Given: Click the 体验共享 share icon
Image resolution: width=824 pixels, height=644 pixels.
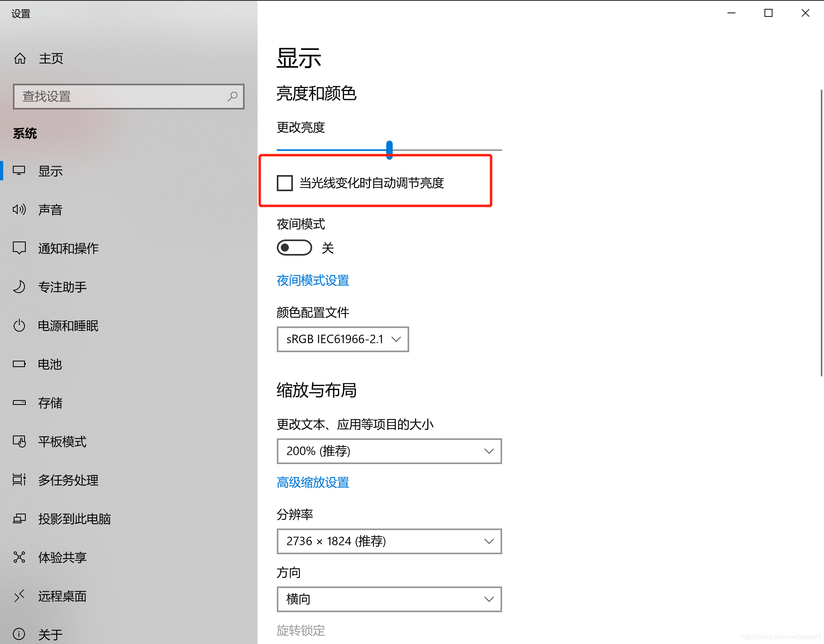Looking at the screenshot, I should pos(19,557).
